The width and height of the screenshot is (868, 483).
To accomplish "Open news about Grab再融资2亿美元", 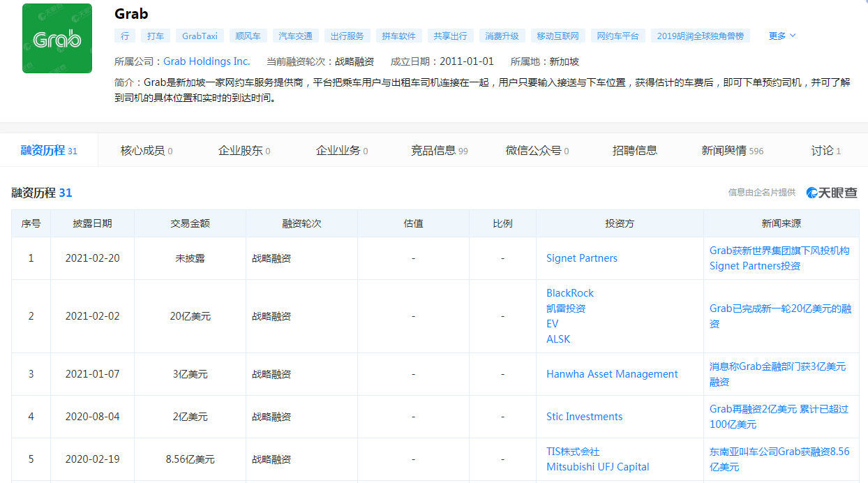I will click(x=779, y=417).
